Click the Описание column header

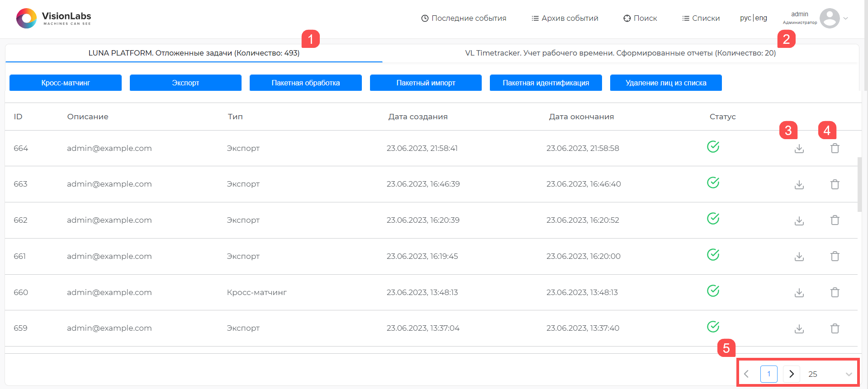88,117
